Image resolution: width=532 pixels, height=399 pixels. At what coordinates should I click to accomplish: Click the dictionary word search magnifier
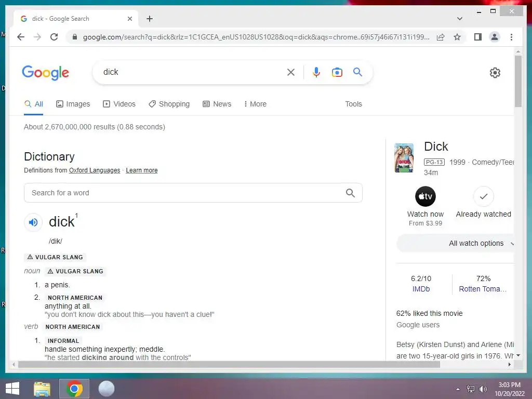pos(350,193)
